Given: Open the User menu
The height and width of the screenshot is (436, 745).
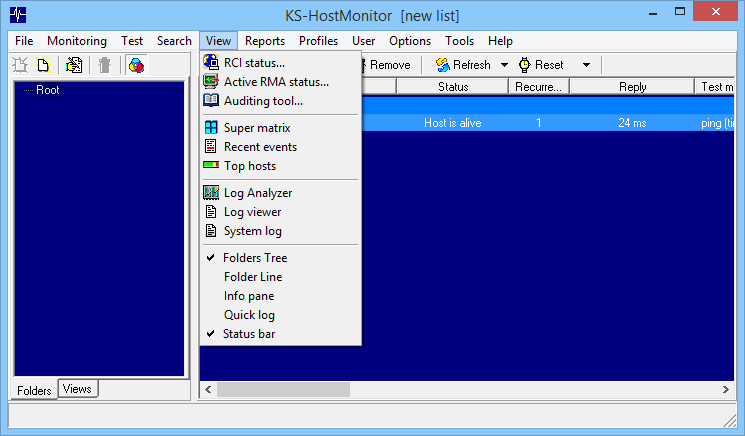Looking at the screenshot, I should pos(363,41).
